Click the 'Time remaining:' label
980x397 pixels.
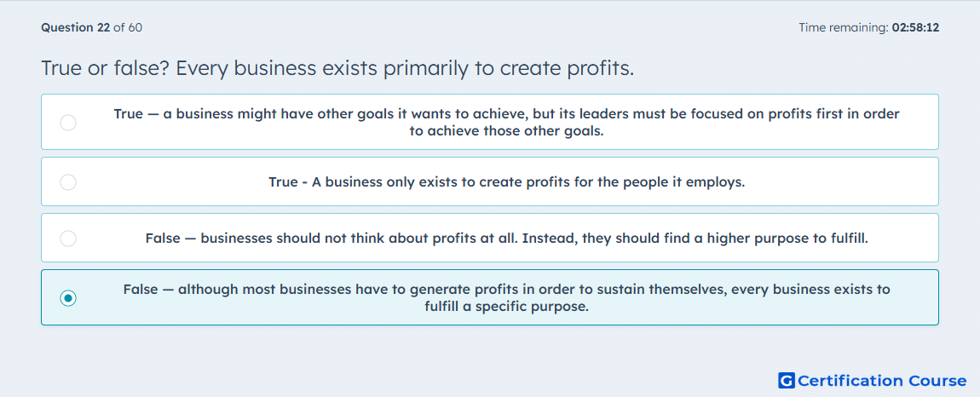[843, 27]
